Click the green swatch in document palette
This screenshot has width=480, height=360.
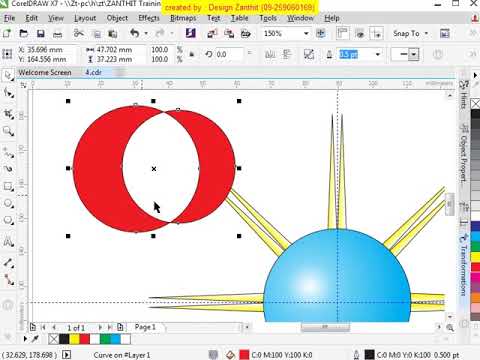pyautogui.click(x=105, y=339)
